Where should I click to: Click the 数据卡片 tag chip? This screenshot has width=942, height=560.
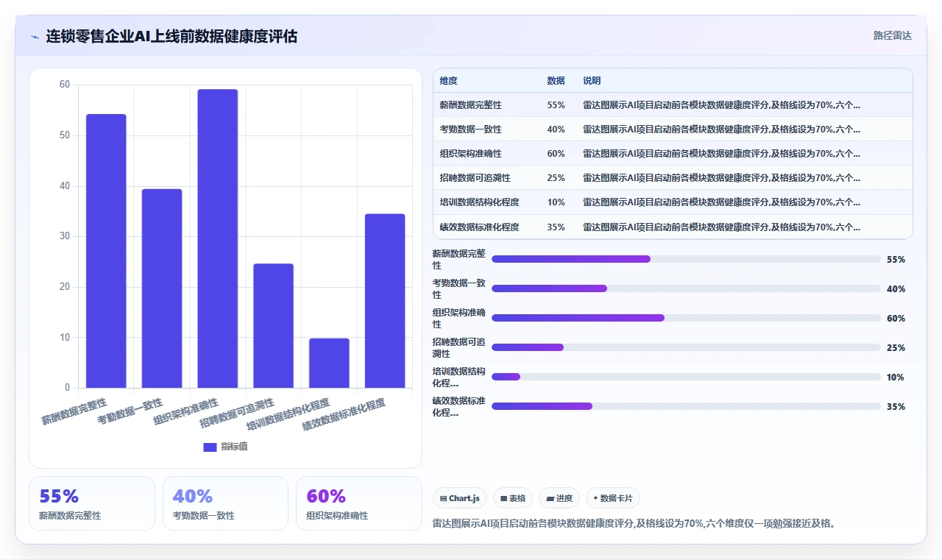pyautogui.click(x=613, y=498)
